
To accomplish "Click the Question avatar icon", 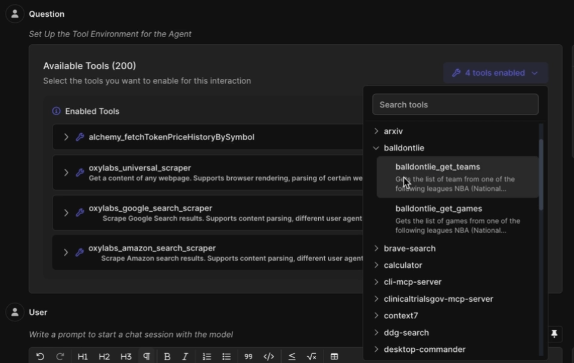I will (15, 14).
